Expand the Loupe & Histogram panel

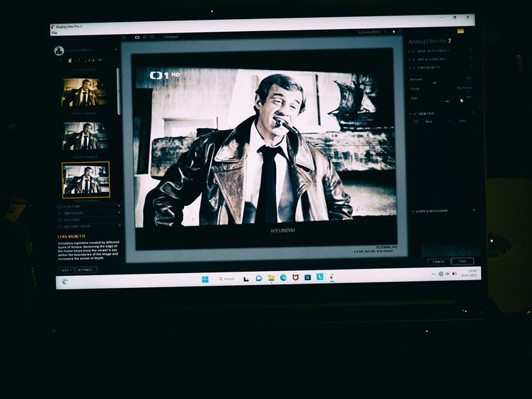pyautogui.click(x=413, y=212)
